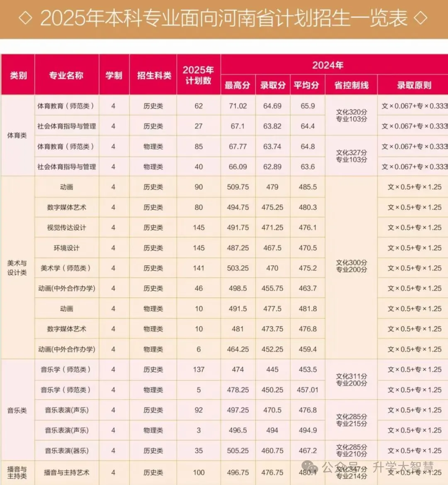Viewport: 448px width, 485px height.
Task: Click the highest score '497.25'
Action: point(238,410)
